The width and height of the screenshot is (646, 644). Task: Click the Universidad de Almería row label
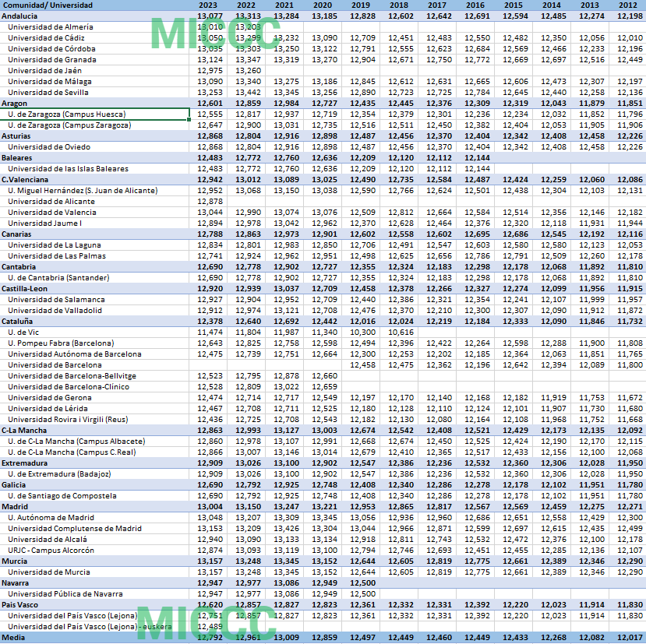click(51, 27)
